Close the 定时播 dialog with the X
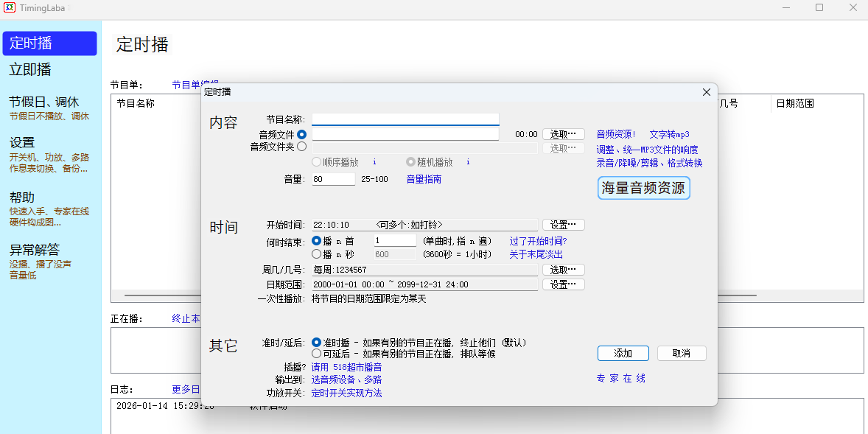868x434 pixels. 706,92
